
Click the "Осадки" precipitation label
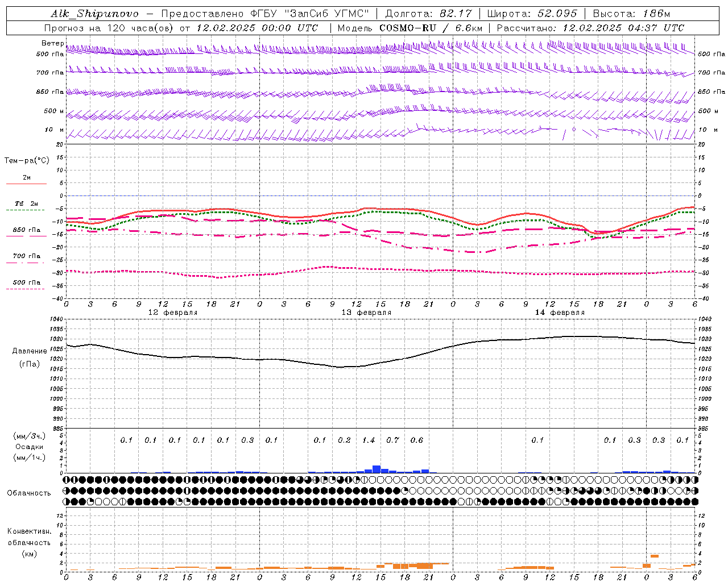pos(30,447)
